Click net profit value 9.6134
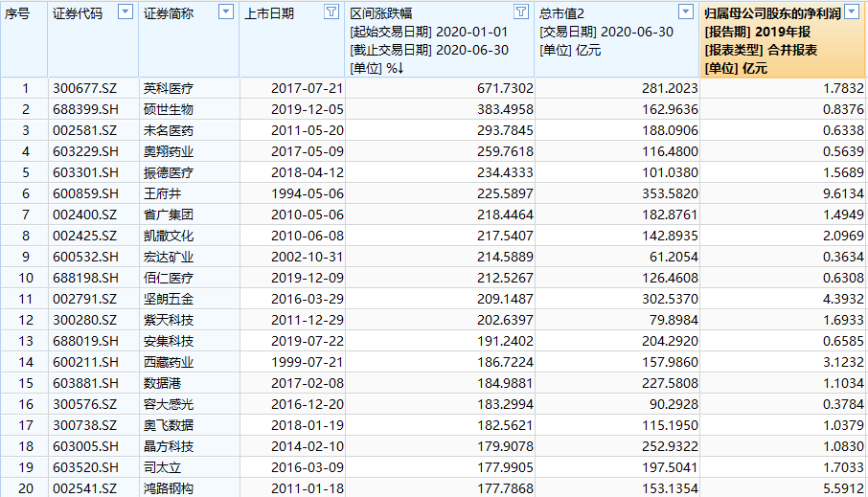Viewport: 868px width, 497px height. [843, 193]
